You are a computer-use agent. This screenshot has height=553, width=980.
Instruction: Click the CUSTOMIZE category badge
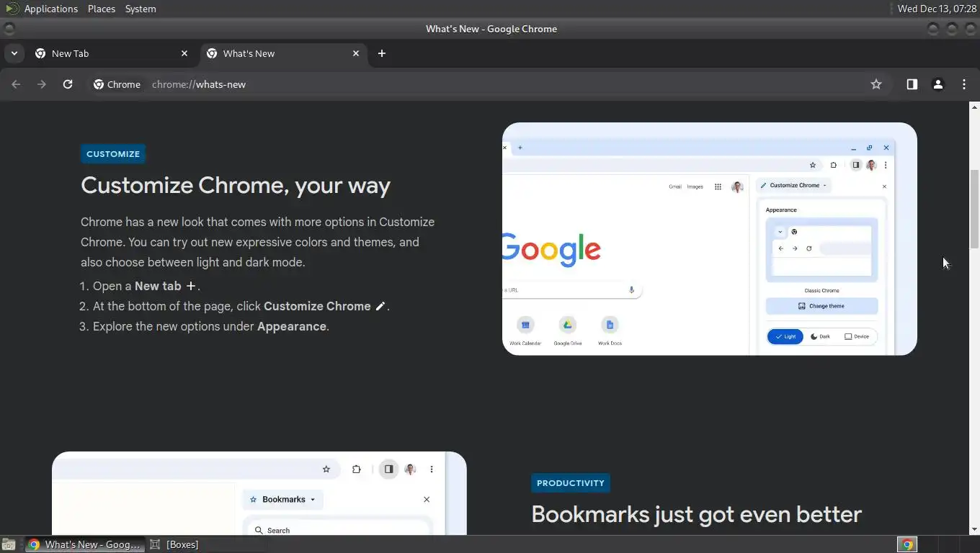coord(113,154)
